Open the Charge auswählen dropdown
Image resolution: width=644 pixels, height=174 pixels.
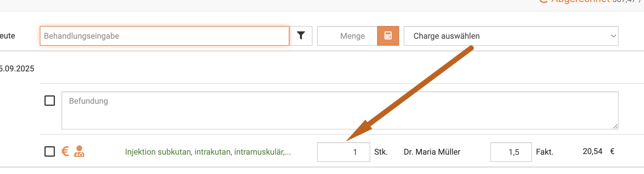[511, 36]
